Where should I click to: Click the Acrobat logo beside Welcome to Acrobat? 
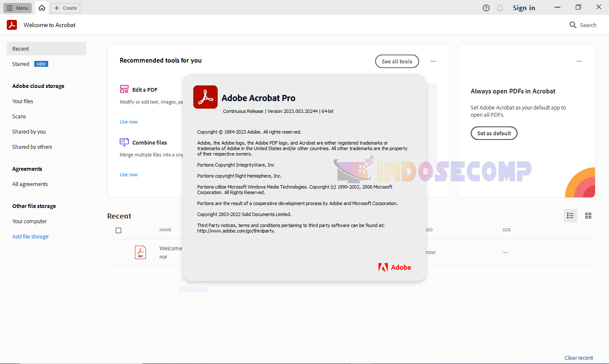tap(12, 25)
